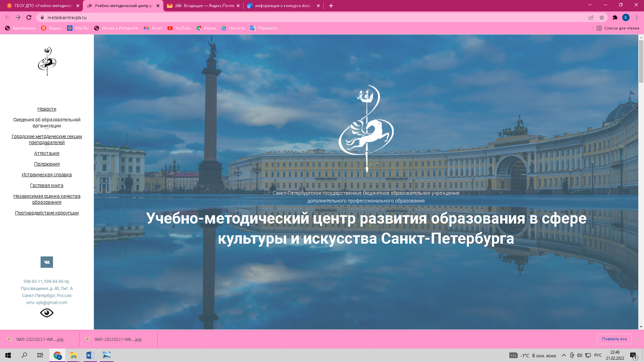Image resolution: width=644 pixels, height=362 pixels.
Task: Expand options for first downloaded jpg
Action: tap(72, 339)
